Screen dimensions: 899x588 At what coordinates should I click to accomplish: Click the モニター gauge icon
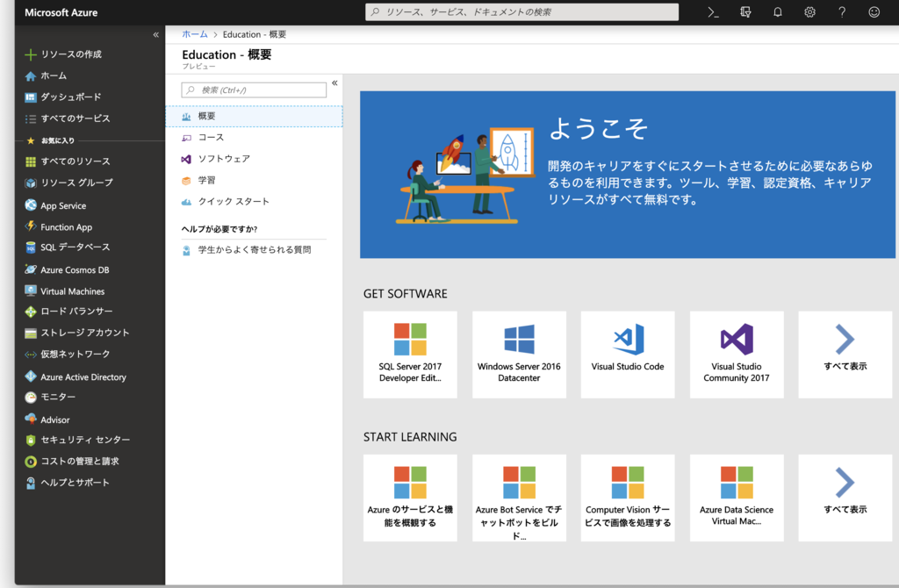(31, 398)
